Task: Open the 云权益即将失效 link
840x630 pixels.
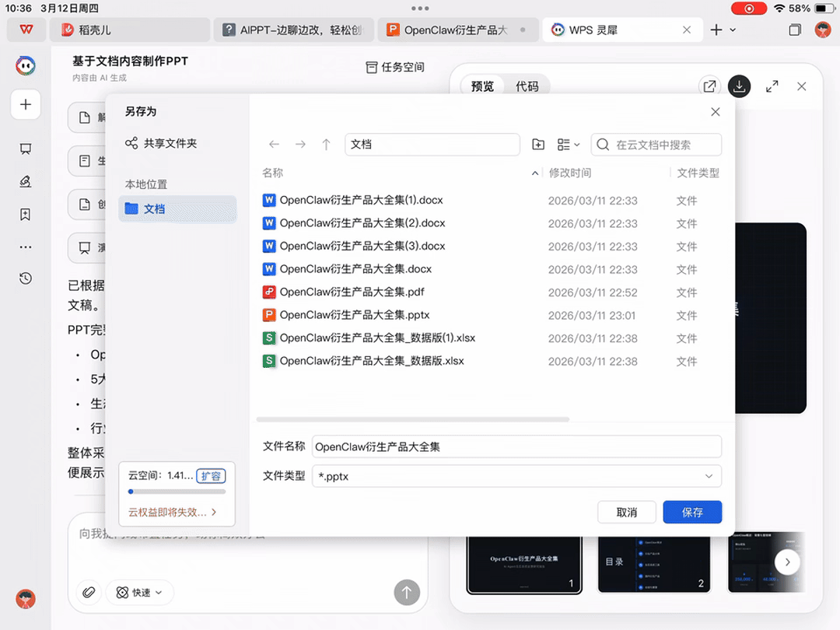Action: (x=171, y=512)
